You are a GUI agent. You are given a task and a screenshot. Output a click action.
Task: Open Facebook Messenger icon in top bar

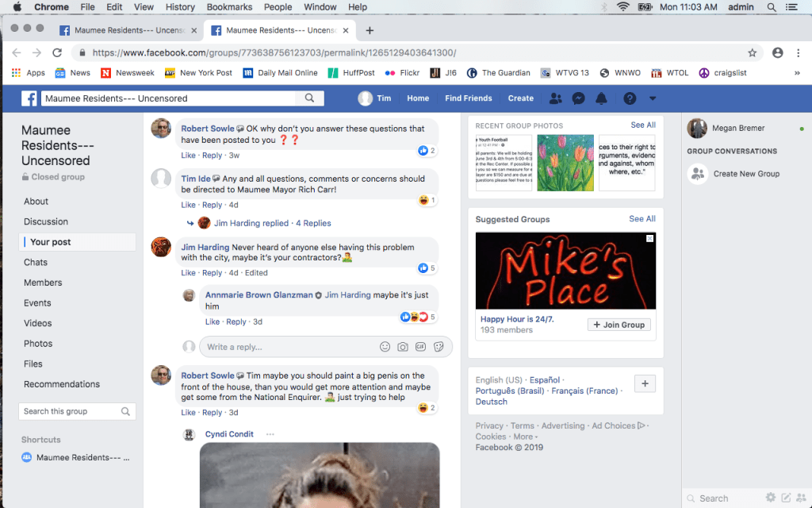[579, 98]
